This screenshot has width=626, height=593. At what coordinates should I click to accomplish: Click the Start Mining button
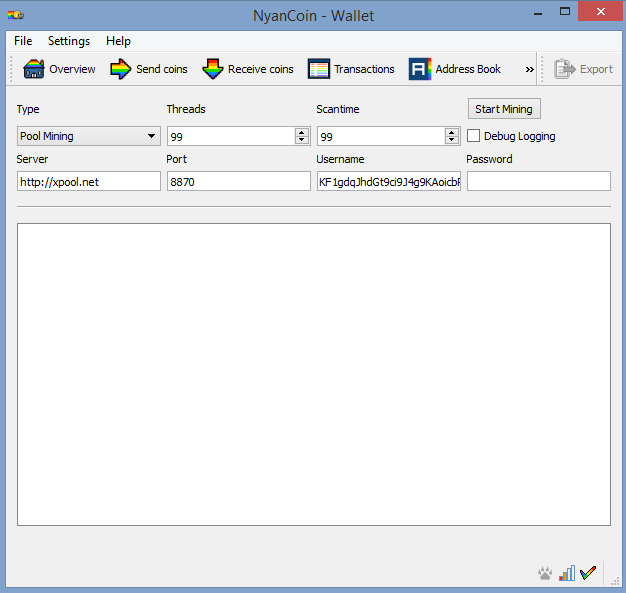click(504, 109)
